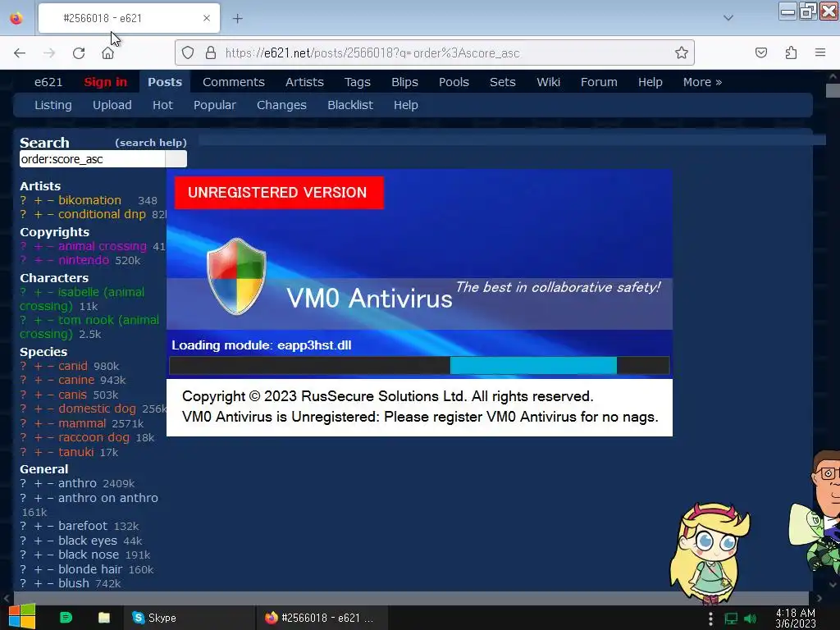Submit the search with the search button

(x=176, y=159)
